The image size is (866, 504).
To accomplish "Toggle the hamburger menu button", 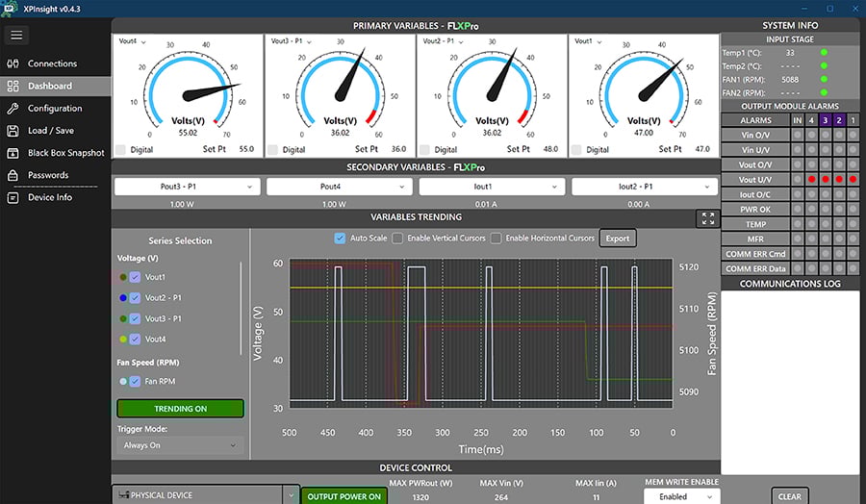I will [17, 36].
